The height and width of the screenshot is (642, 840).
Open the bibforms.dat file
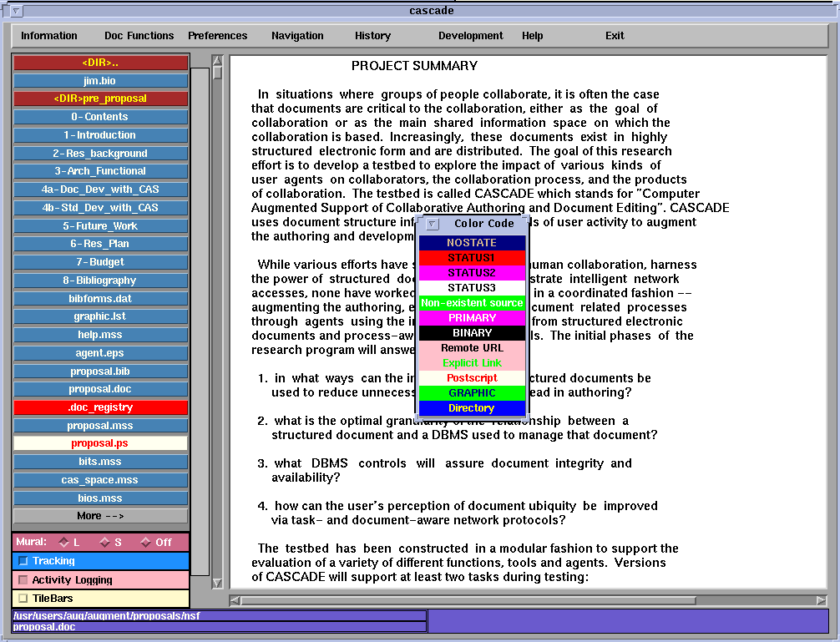click(100, 298)
